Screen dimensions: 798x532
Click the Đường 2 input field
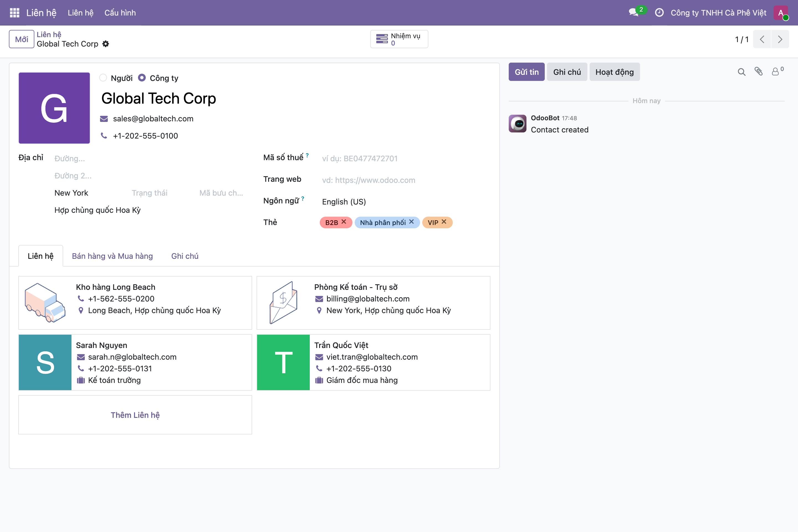(x=149, y=176)
